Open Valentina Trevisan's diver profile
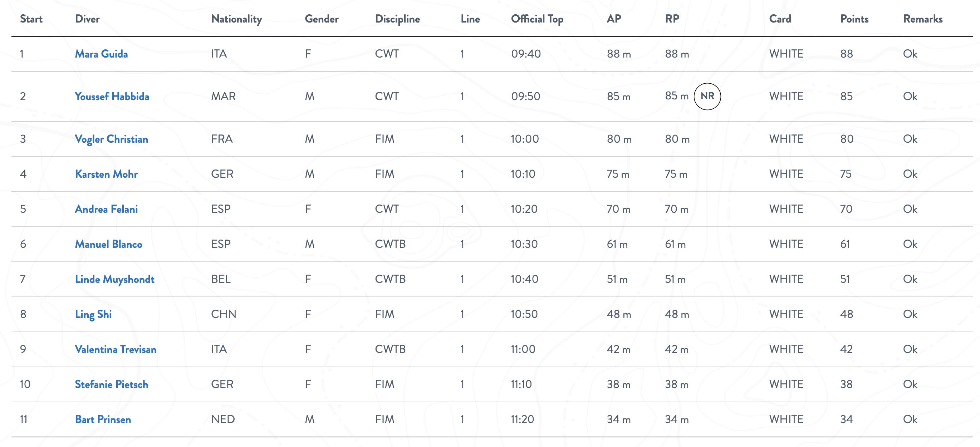The width and height of the screenshot is (980, 447). (116, 349)
